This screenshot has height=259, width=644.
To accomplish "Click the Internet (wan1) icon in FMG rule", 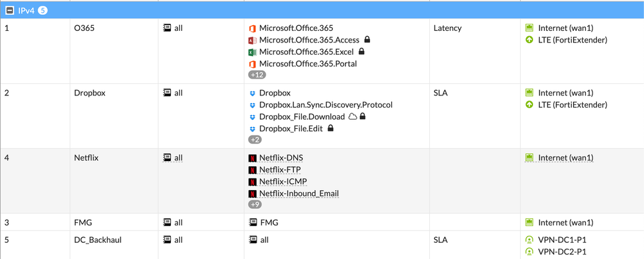I will [x=530, y=222].
